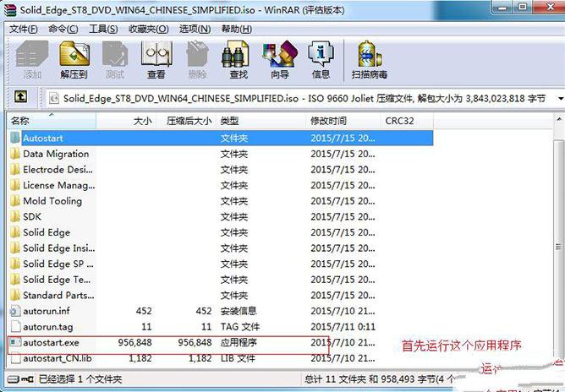Click the 安装信息 type cell for autorun.inf
565x392 pixels.
coord(239,311)
